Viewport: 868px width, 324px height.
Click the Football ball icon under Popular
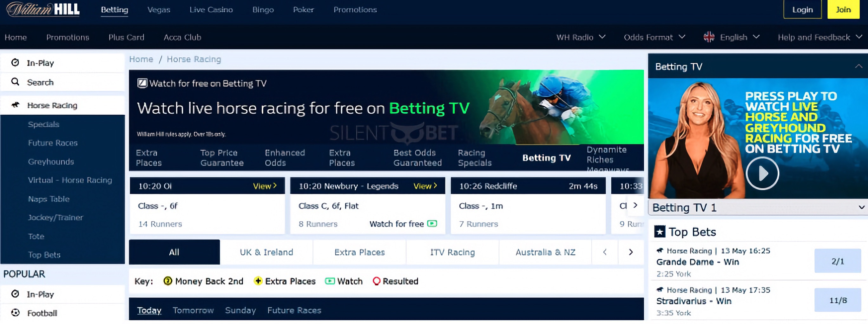tap(15, 313)
